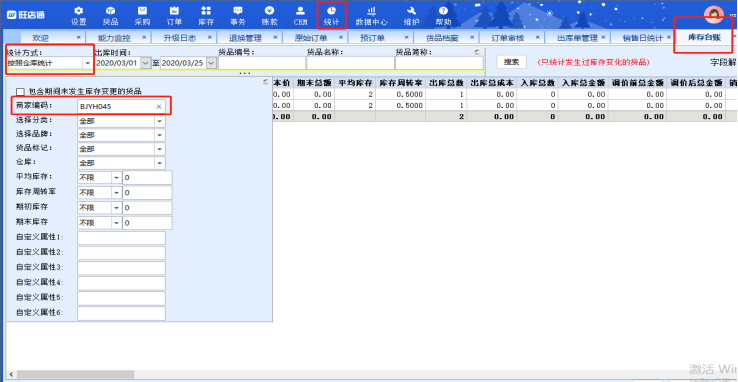Image resolution: width=738 pixels, height=382 pixels.
Task: Focus the 货品简称 input field
Action: pyautogui.click(x=439, y=63)
